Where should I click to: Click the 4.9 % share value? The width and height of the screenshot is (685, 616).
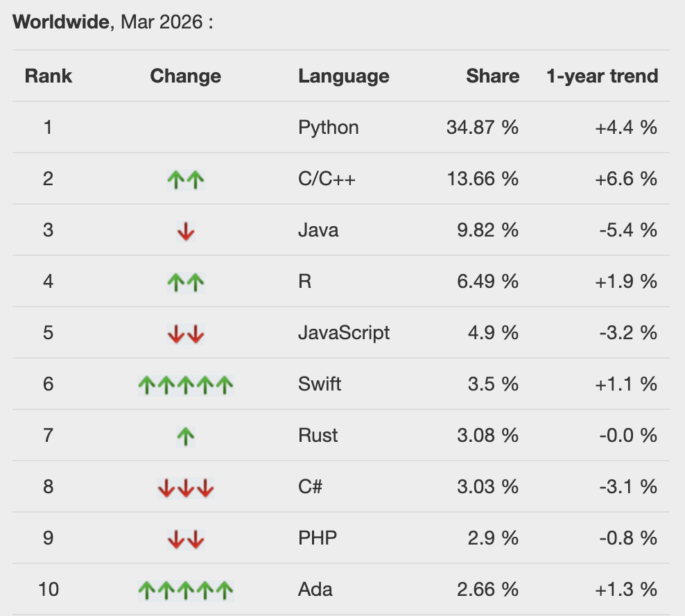(x=493, y=333)
